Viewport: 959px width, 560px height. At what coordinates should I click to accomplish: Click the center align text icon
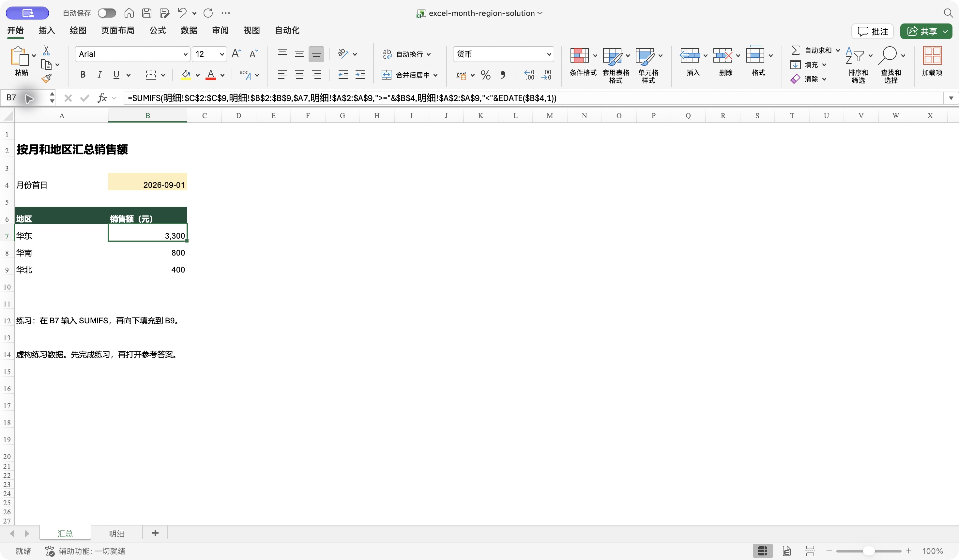tap(299, 75)
